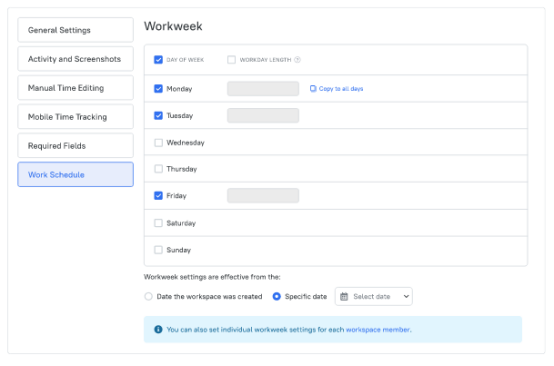Open General Settings section
Screen dimensions: 554x366
pyautogui.click(x=75, y=30)
